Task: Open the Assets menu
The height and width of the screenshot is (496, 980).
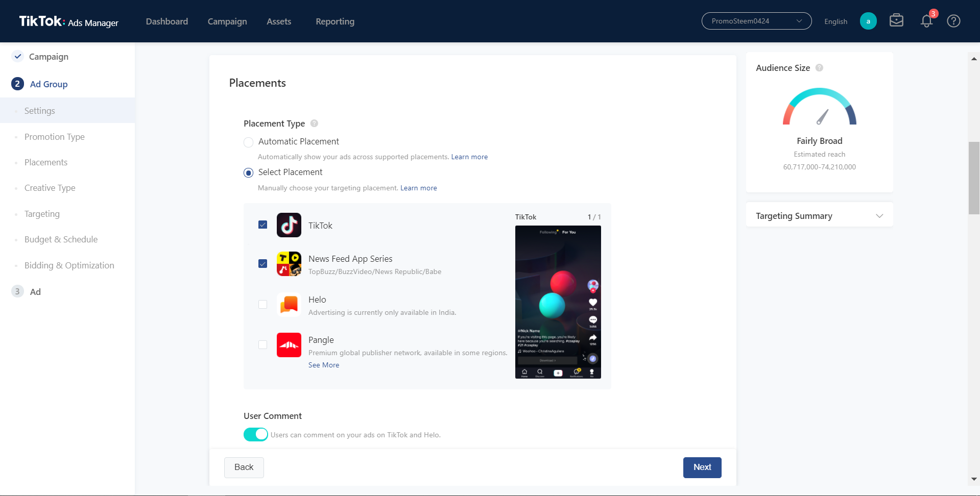Action: [x=279, y=21]
